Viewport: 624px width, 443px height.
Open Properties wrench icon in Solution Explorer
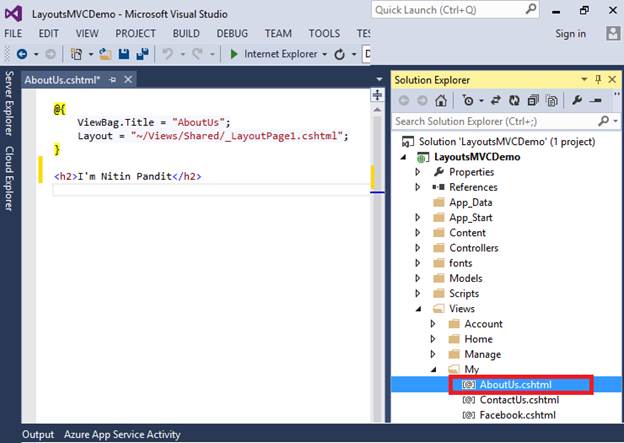577,101
